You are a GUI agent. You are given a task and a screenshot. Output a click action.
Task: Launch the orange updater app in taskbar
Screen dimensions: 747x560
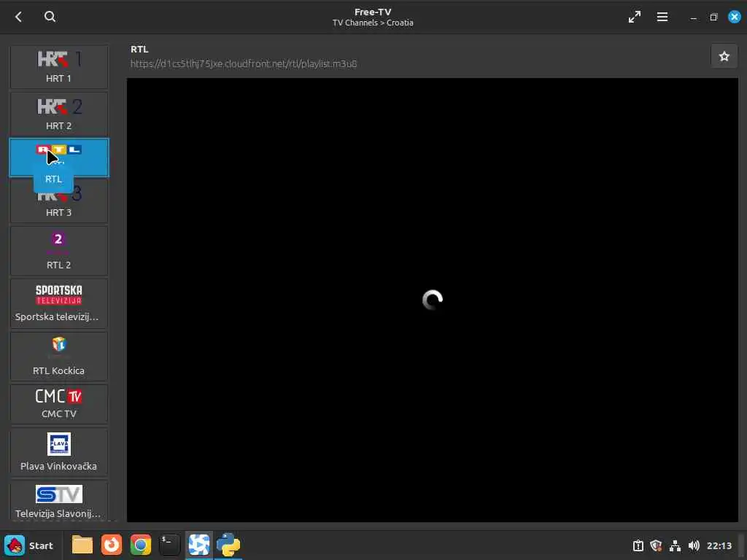click(x=112, y=545)
